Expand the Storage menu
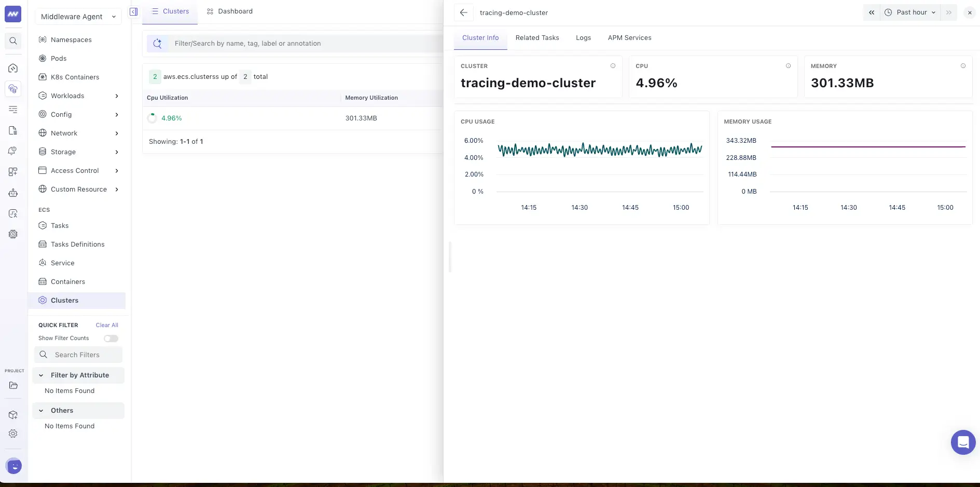This screenshot has height=487, width=980. pyautogui.click(x=79, y=152)
